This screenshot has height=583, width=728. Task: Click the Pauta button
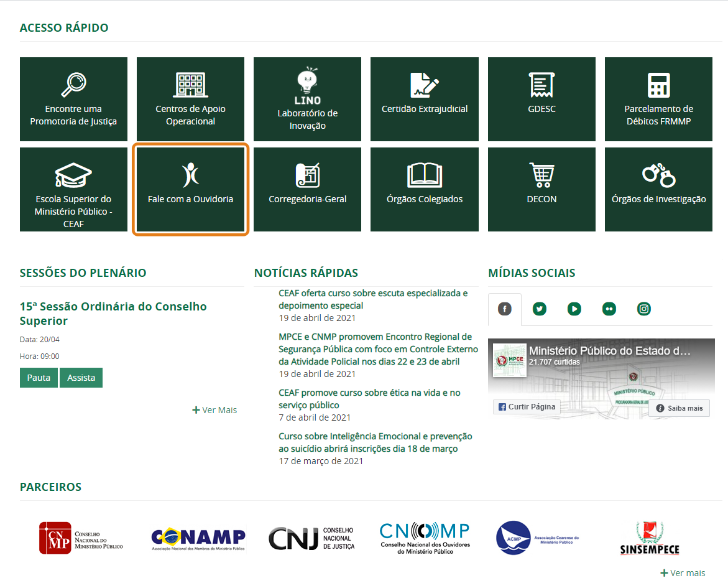pos(39,378)
